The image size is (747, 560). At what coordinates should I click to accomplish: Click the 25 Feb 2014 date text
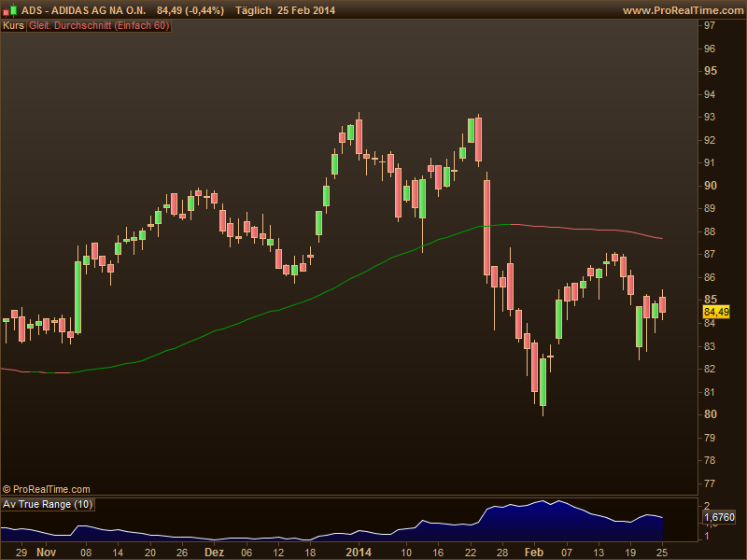(306, 10)
